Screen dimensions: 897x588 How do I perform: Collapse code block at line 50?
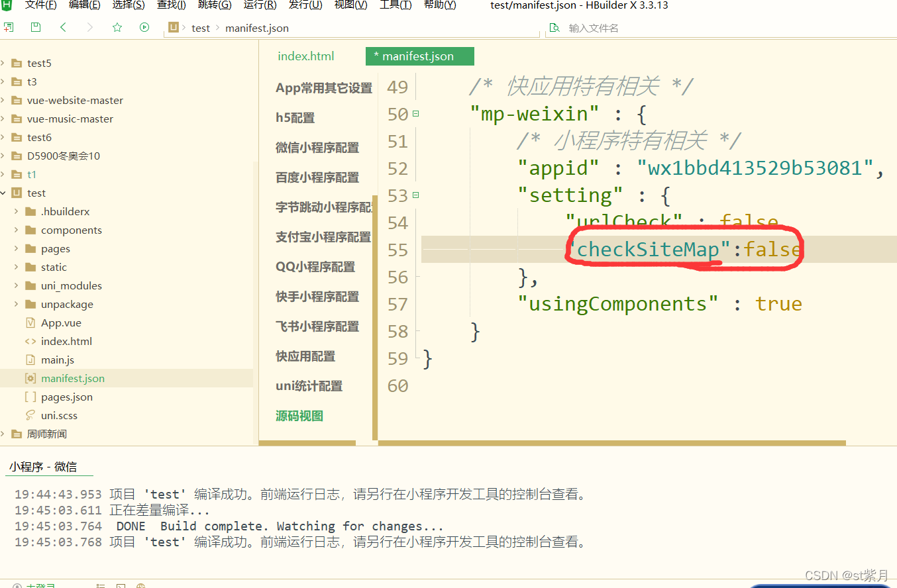(415, 114)
